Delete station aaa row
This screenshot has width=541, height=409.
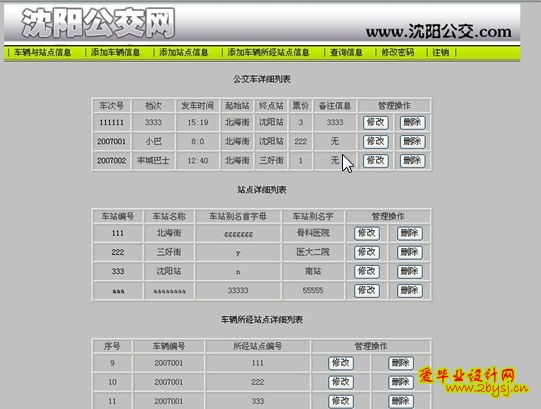click(x=410, y=291)
